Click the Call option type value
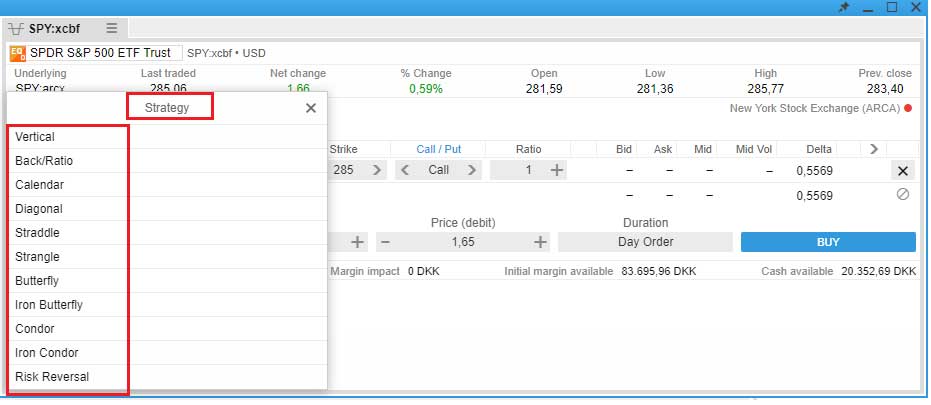Screen dimensions: 931x405 (439, 170)
